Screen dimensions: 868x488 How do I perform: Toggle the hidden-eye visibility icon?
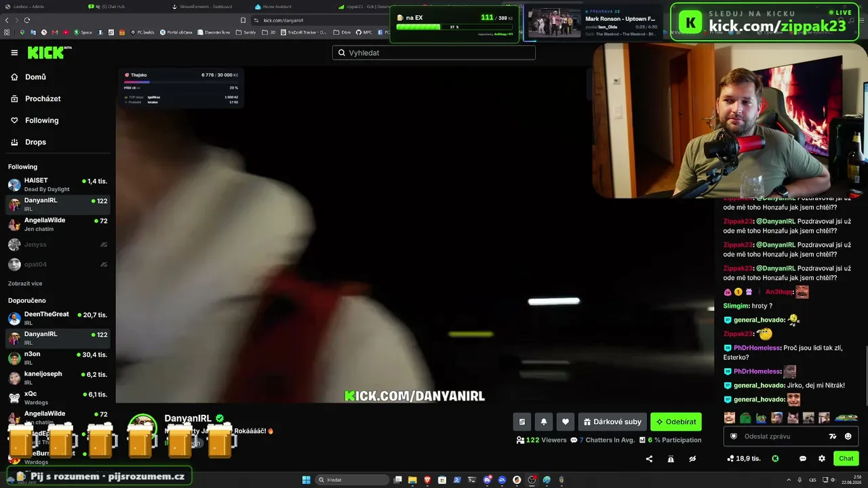(x=692, y=459)
